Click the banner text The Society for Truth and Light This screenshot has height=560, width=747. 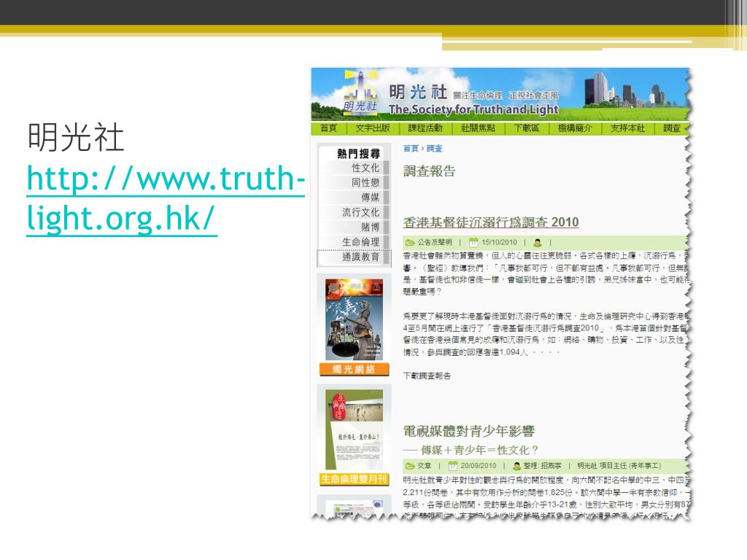click(473, 109)
